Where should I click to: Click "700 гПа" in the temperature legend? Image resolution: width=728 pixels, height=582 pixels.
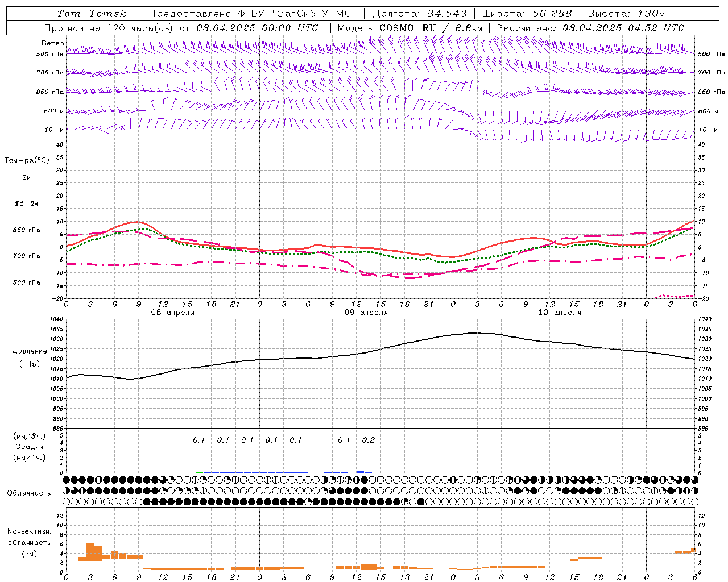26,256
